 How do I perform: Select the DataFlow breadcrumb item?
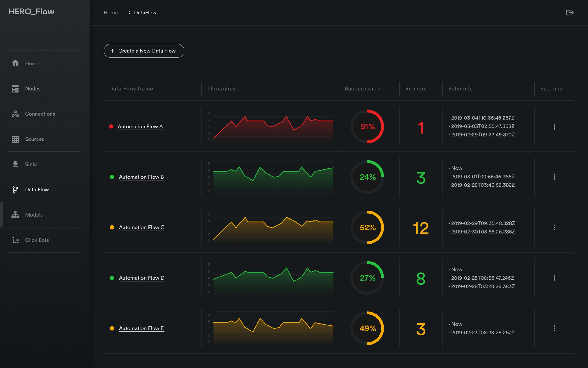click(145, 12)
